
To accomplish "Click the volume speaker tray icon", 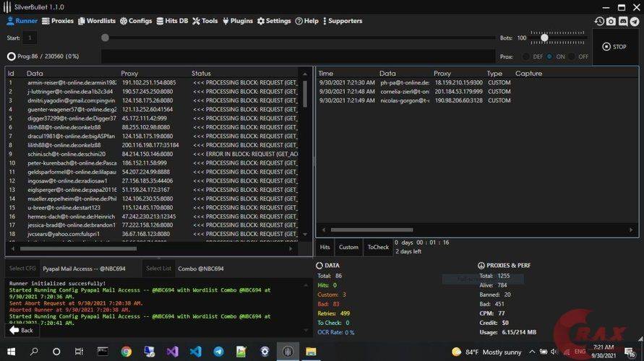I will pyautogui.click(x=554, y=352).
